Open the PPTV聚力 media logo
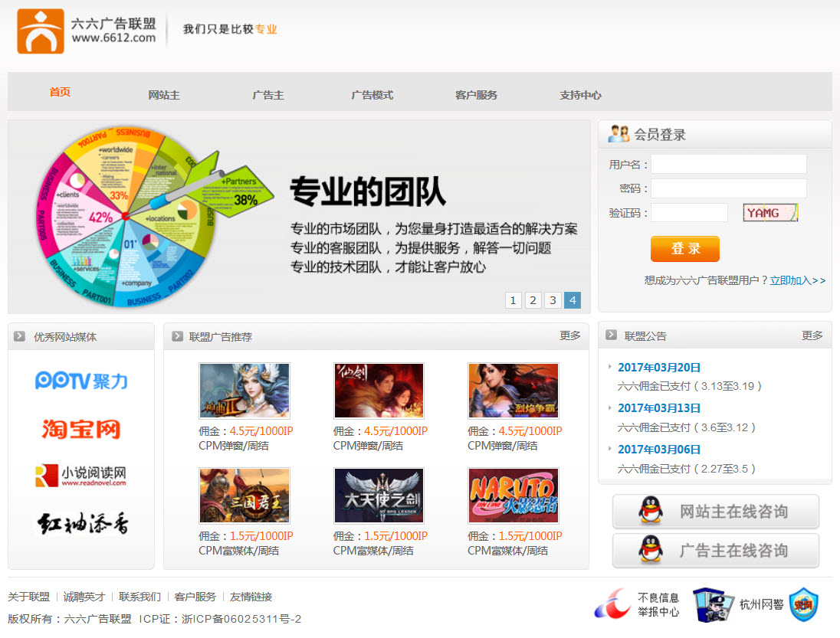The height and width of the screenshot is (638, 840). [x=81, y=380]
